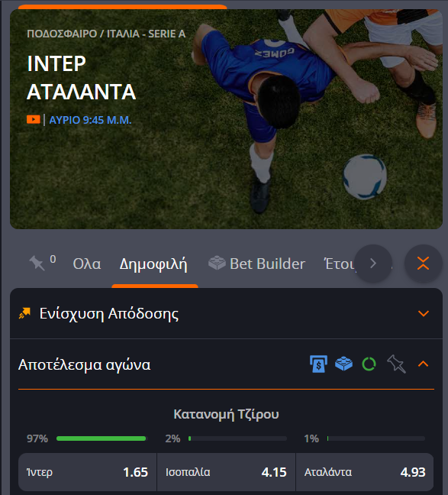
Task: Click the Bet Builder brick icon tab
Action: pos(256,264)
